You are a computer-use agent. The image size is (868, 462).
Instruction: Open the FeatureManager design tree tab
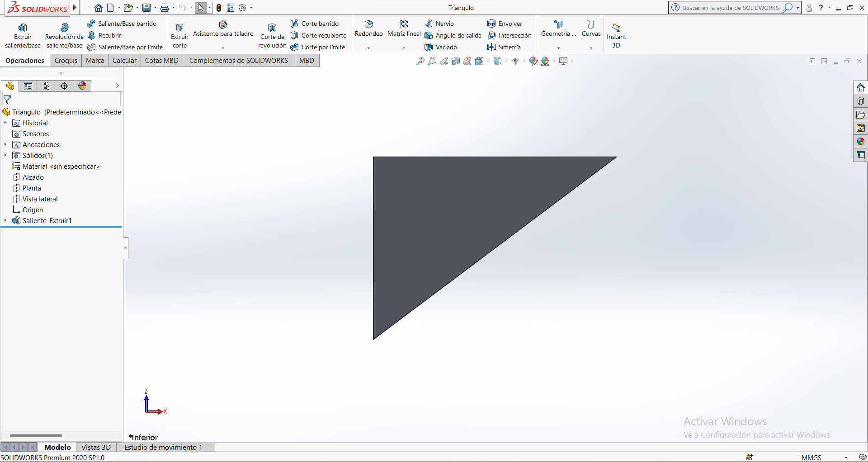point(10,86)
